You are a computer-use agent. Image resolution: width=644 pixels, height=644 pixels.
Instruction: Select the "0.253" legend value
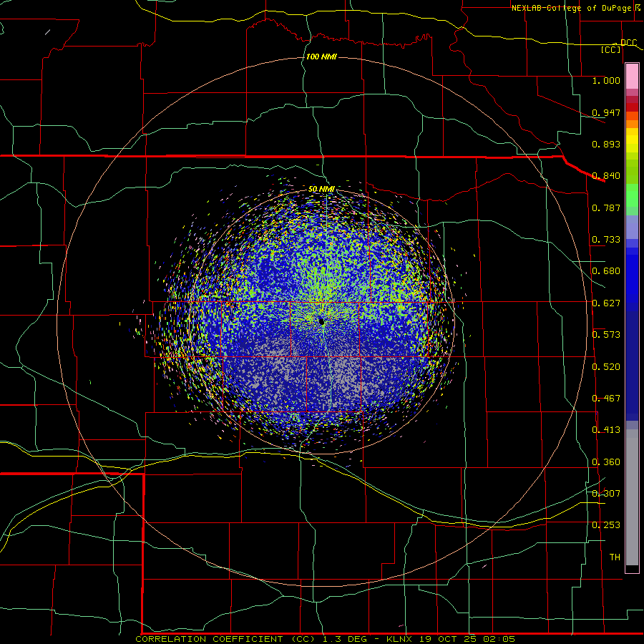606,525
